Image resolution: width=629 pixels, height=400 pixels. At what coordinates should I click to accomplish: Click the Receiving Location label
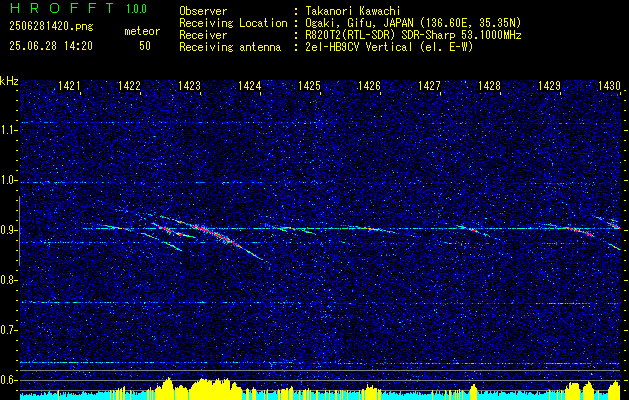click(233, 23)
